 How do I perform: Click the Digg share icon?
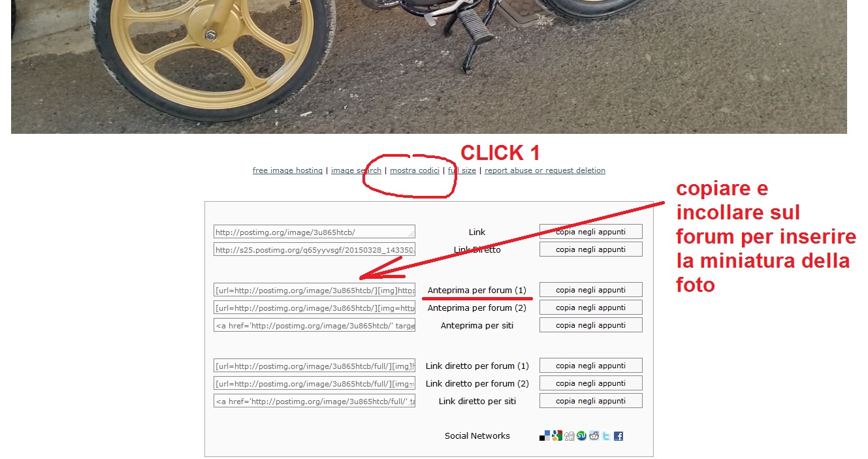(570, 435)
